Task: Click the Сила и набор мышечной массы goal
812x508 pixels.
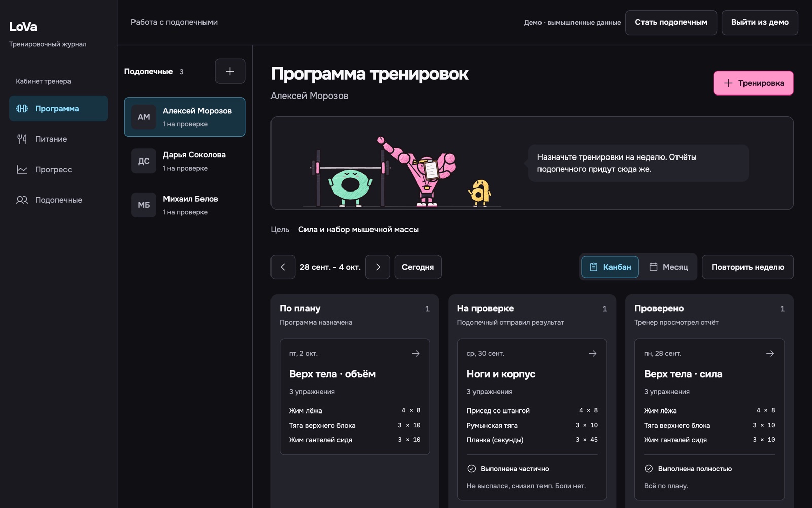Action: point(358,229)
